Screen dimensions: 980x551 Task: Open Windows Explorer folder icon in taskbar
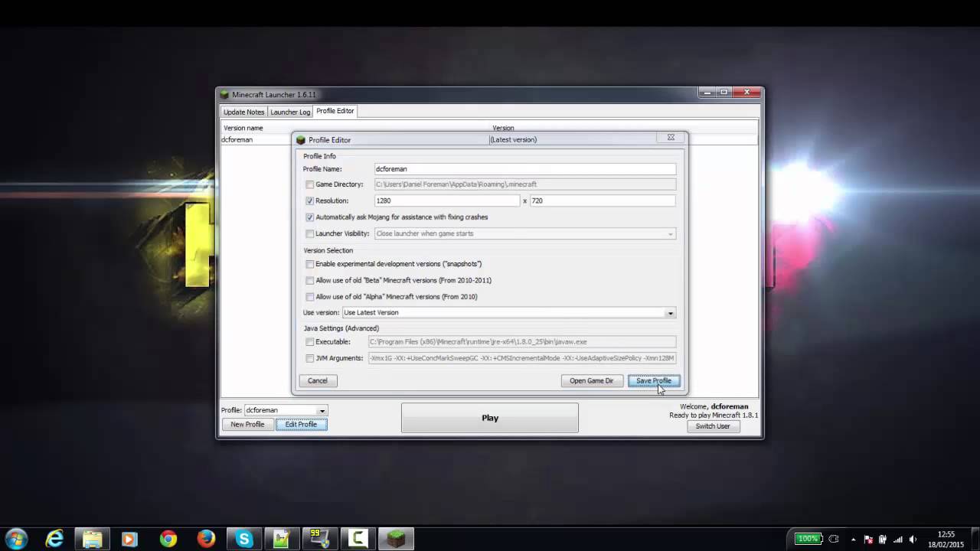tap(92, 539)
